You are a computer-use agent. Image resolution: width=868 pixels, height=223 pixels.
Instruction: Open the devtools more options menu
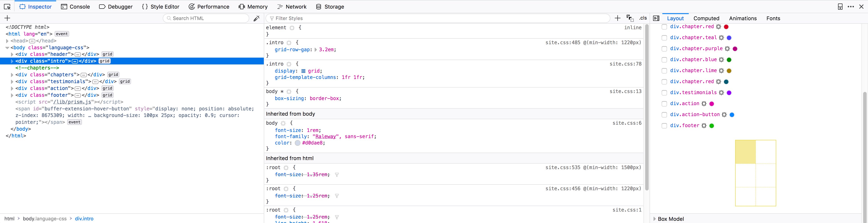click(x=851, y=7)
